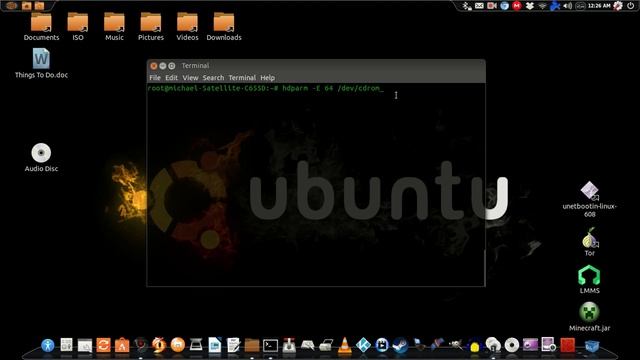This screenshot has width=640, height=360.
Task: Open the scanner app in the dock
Action: (x=196, y=345)
